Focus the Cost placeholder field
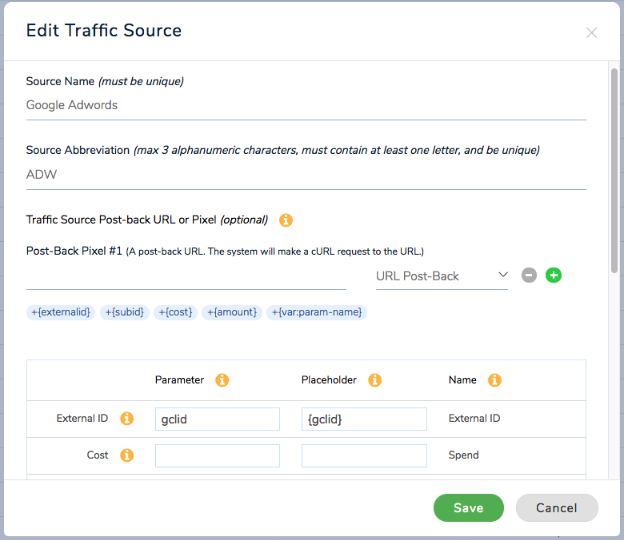625x540 pixels. [364, 456]
